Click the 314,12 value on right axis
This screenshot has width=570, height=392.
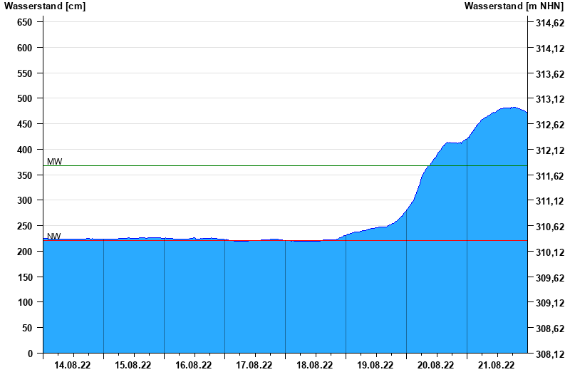click(x=550, y=48)
